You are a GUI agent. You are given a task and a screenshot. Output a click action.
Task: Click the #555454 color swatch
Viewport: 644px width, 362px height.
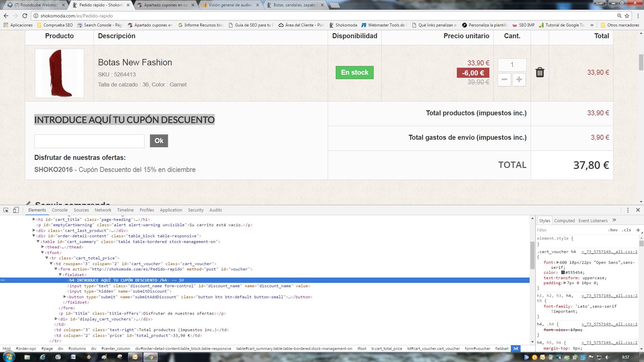(563, 273)
